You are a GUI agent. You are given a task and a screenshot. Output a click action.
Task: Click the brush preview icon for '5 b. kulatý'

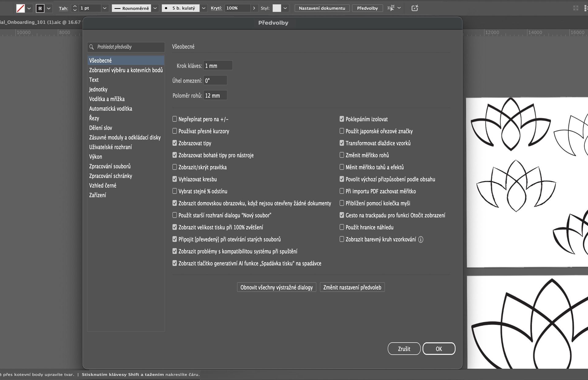coord(166,8)
